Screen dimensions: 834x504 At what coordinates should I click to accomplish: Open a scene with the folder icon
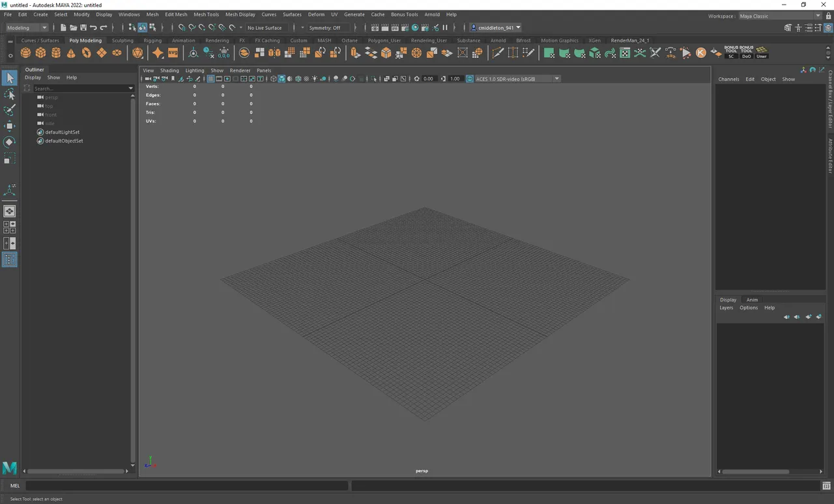point(73,27)
